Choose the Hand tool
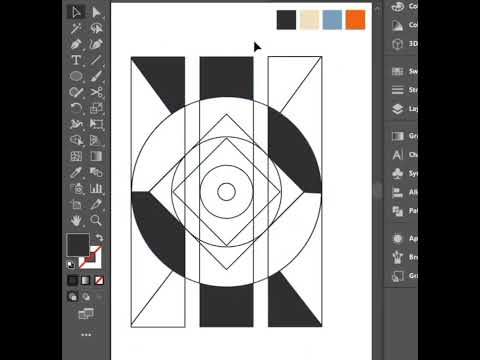 (x=76, y=220)
